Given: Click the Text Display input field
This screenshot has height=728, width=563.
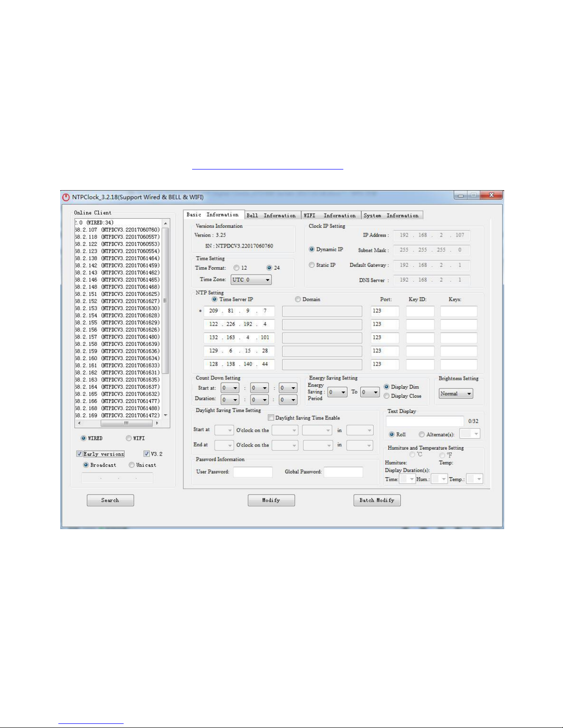Looking at the screenshot, I should click(425, 421).
